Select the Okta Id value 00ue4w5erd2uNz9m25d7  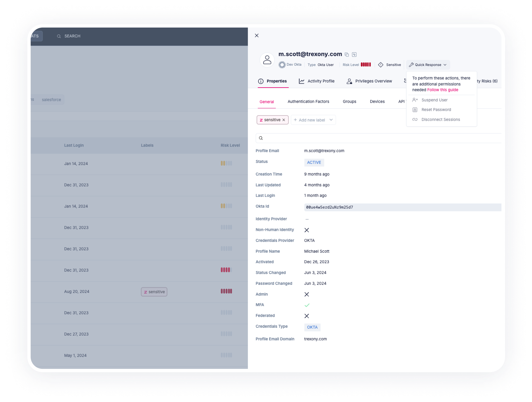(329, 207)
